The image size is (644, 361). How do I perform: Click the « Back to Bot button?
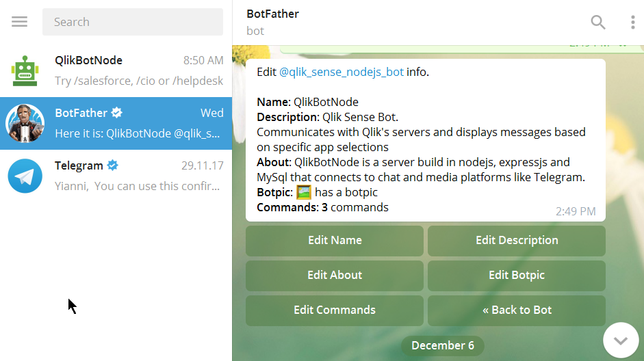pos(517,310)
